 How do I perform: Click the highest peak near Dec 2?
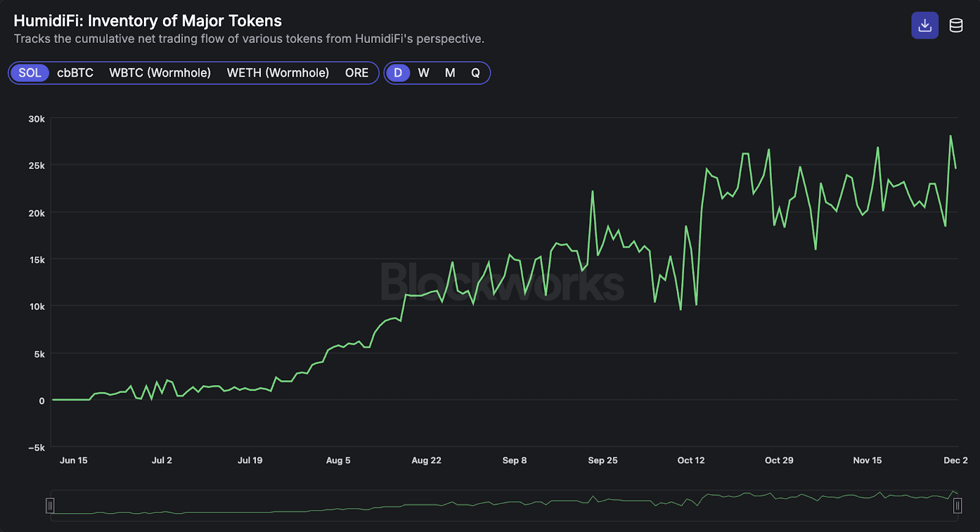click(951, 136)
